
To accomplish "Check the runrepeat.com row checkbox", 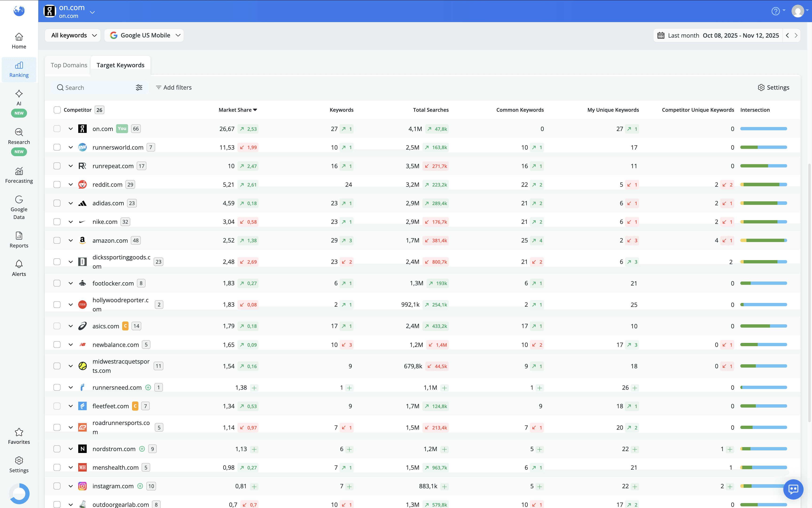I will (x=57, y=166).
